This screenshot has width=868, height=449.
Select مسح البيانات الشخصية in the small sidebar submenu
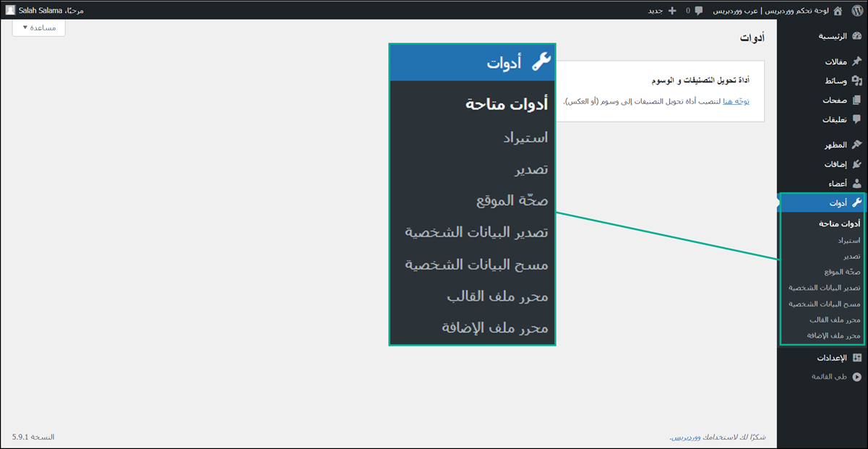tap(825, 304)
